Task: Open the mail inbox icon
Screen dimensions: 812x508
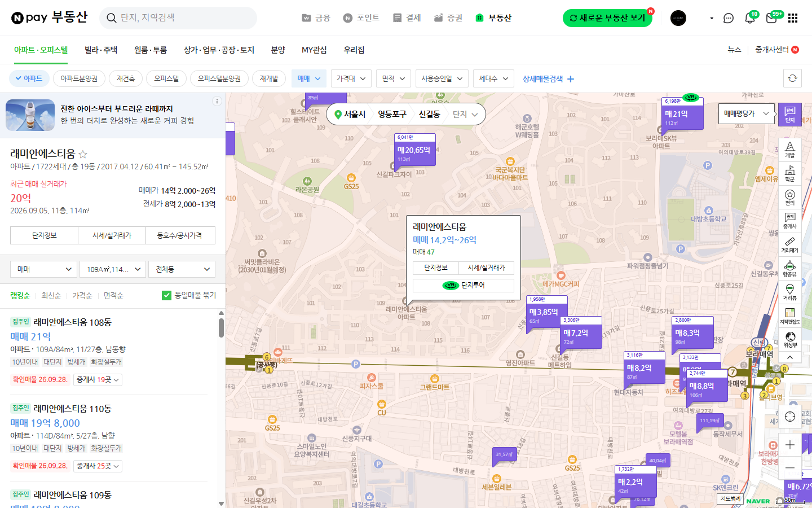Action: 771,18
